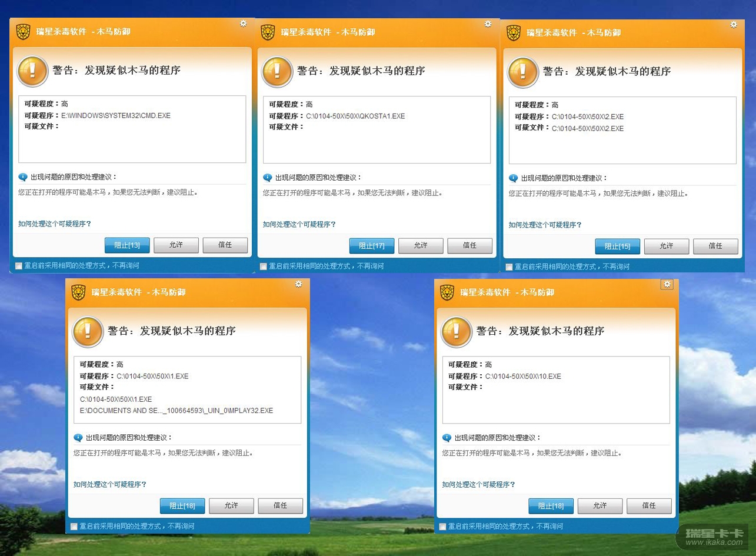Open the settings gear in the QKOSTA1.EXE dialog
Viewport: 756px width, 556px height.
(488, 24)
